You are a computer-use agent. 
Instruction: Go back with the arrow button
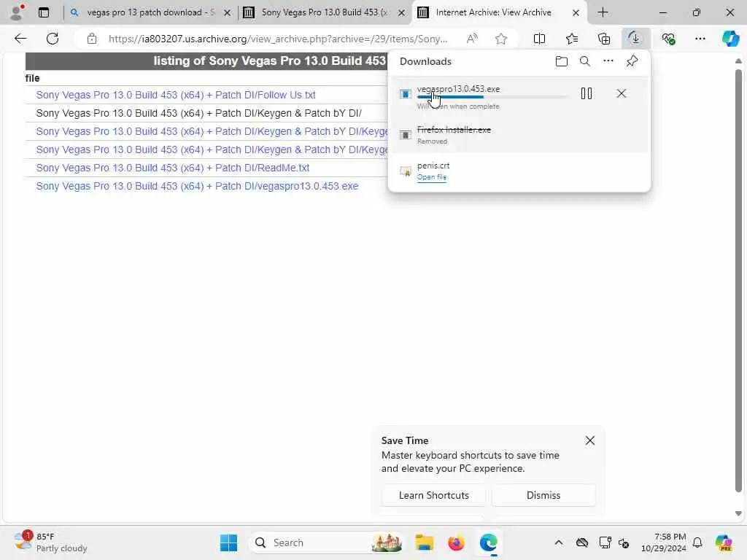(20, 39)
